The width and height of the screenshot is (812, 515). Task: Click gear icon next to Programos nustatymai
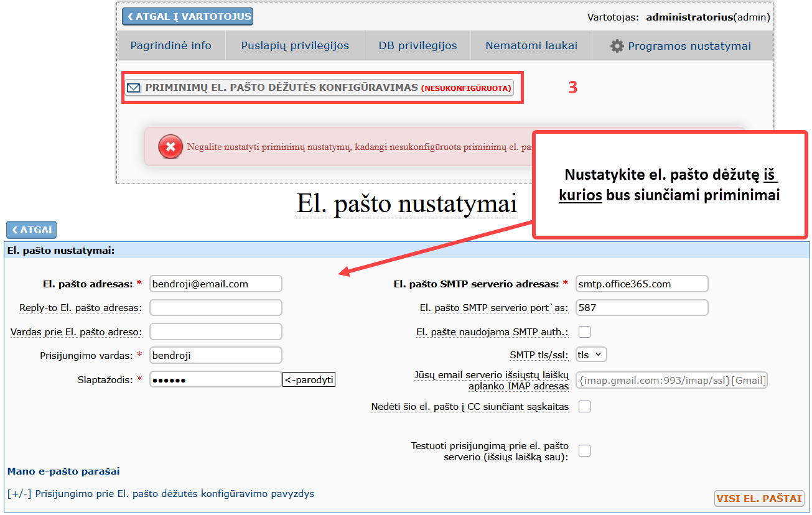[x=617, y=46]
